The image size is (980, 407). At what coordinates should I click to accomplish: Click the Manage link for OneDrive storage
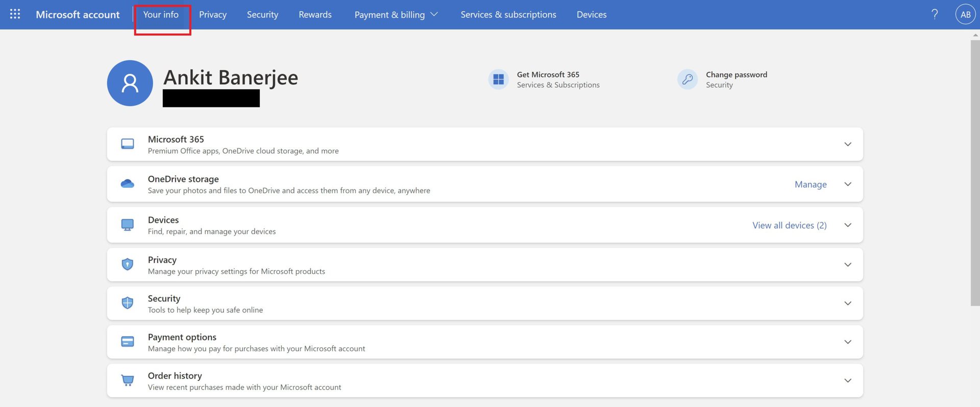pyautogui.click(x=811, y=184)
